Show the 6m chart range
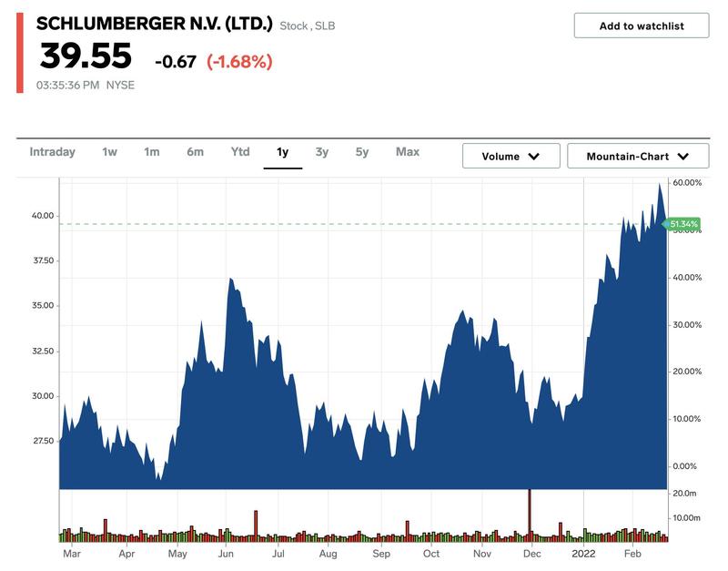Viewport: 728px width, 571px height. (195, 152)
